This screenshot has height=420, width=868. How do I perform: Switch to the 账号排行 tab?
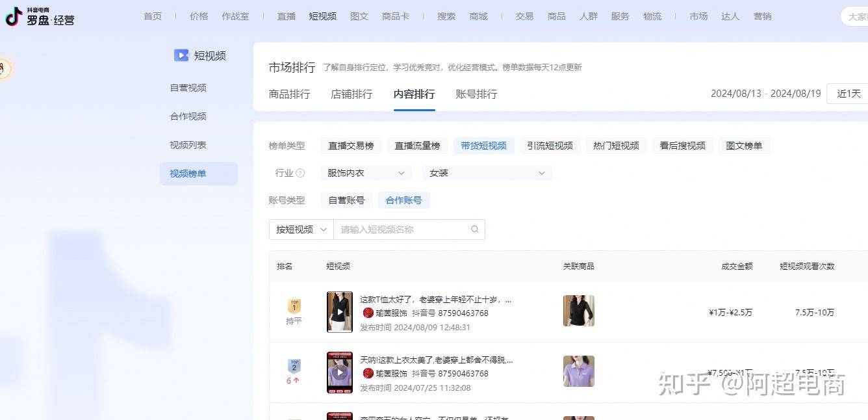click(x=476, y=94)
